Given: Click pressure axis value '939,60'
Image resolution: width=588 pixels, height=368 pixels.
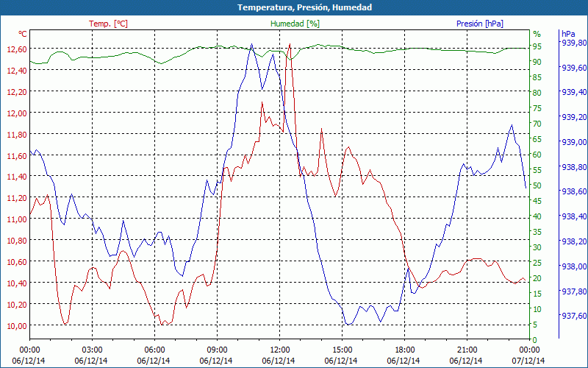Looking at the screenshot, I should click(574, 68).
